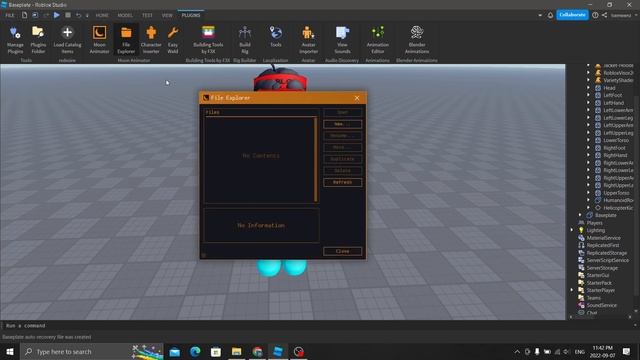This screenshot has width=640, height=360.
Task: Click the share icon beside username
Action: pos(604,15)
